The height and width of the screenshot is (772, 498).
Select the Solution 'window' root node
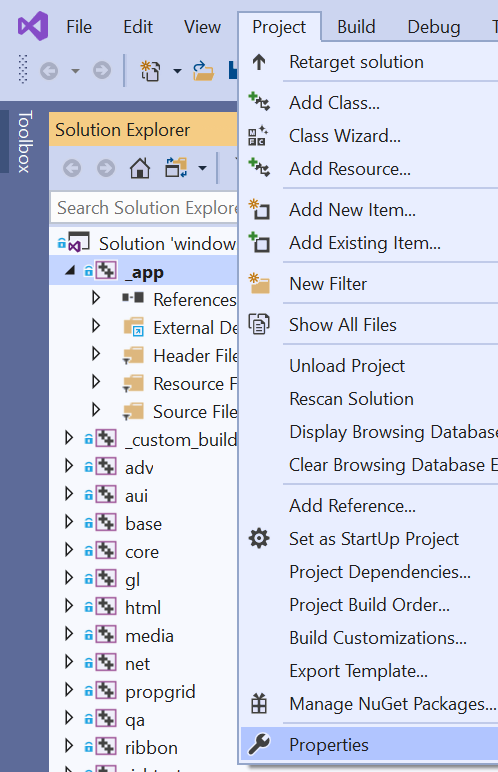[167, 244]
